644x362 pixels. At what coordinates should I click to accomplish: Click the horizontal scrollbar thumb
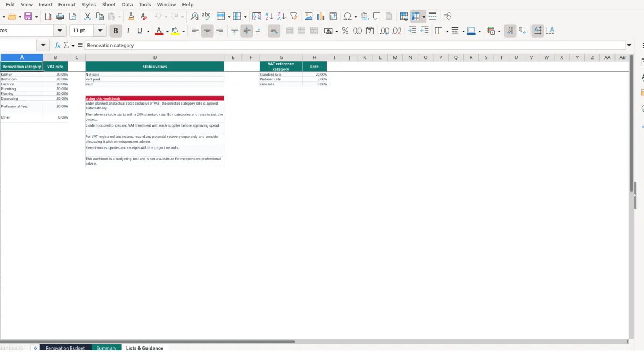pyautogui.click(x=148, y=342)
